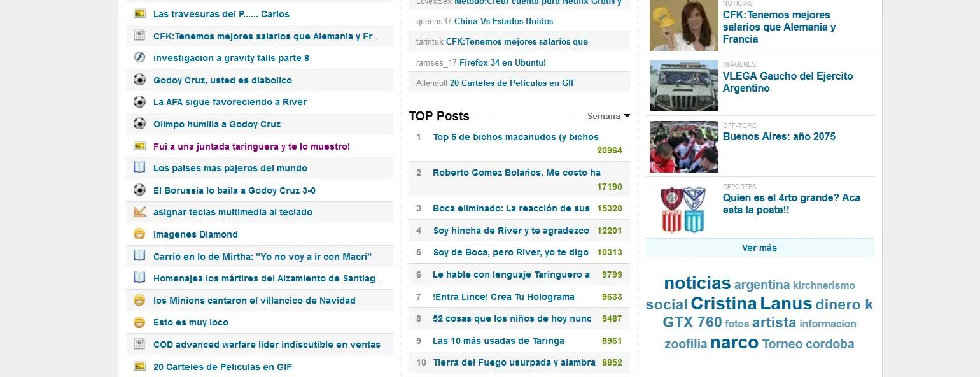Open top post '52 cosas que los niños de hoy nunc'
The width and height of the screenshot is (980, 377).
pyautogui.click(x=512, y=318)
